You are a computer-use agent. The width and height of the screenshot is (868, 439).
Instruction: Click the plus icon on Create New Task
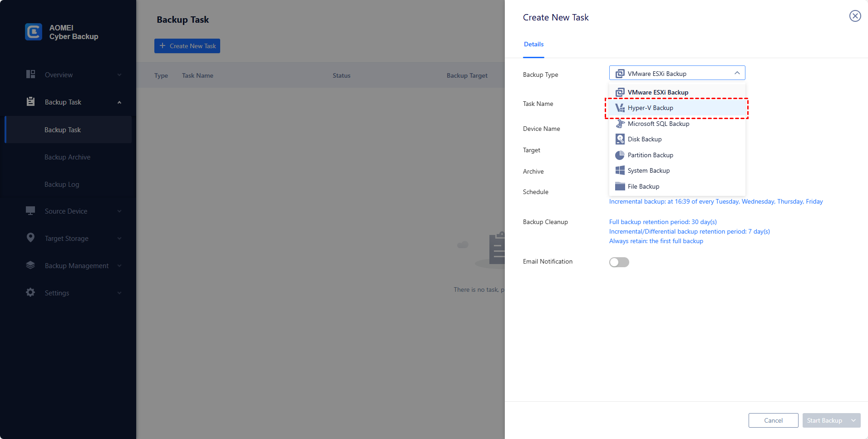tap(163, 46)
